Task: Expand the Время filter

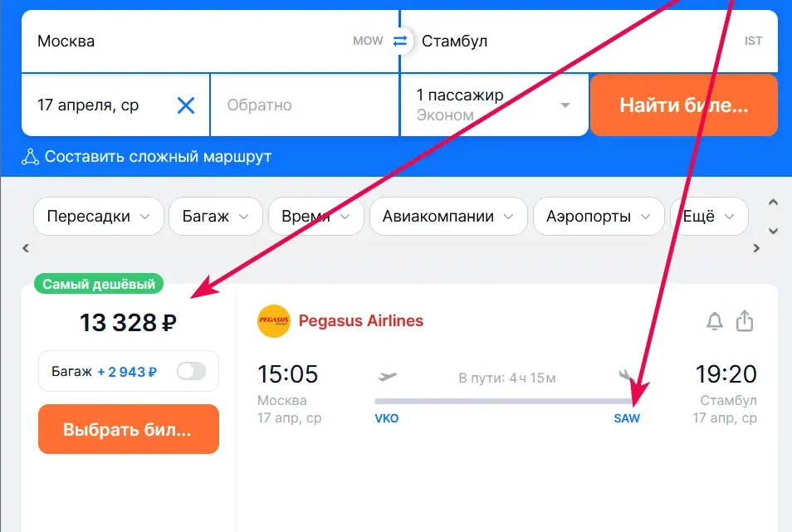Action: tap(315, 216)
